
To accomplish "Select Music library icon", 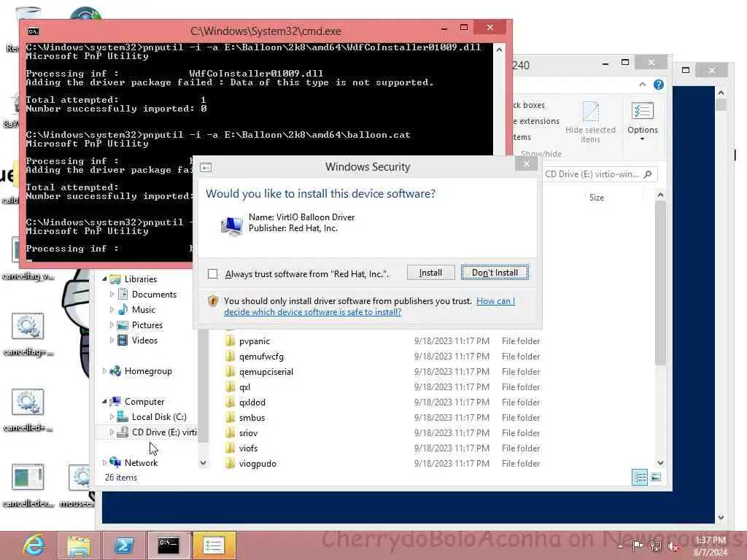I will (123, 309).
